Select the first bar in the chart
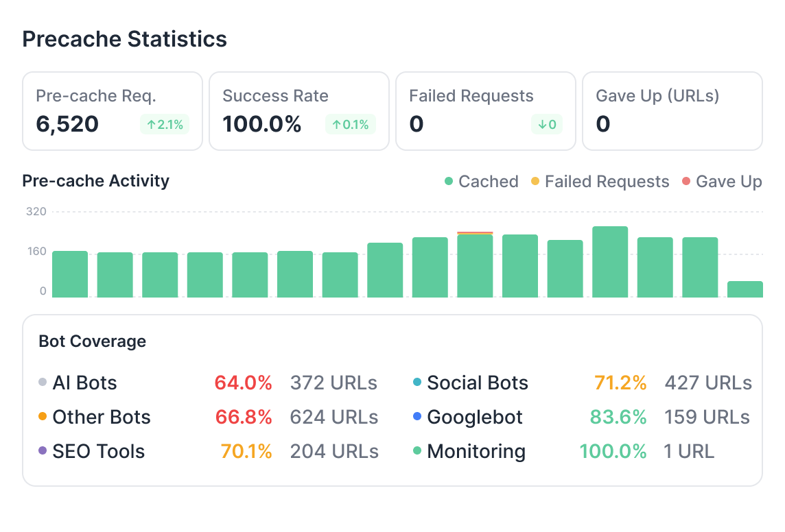 70,274
